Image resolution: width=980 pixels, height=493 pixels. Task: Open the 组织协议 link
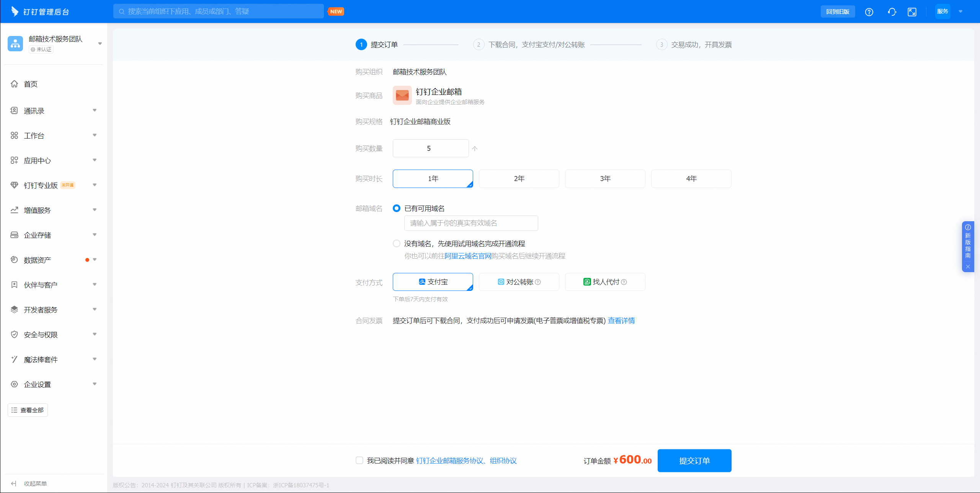coord(503,461)
